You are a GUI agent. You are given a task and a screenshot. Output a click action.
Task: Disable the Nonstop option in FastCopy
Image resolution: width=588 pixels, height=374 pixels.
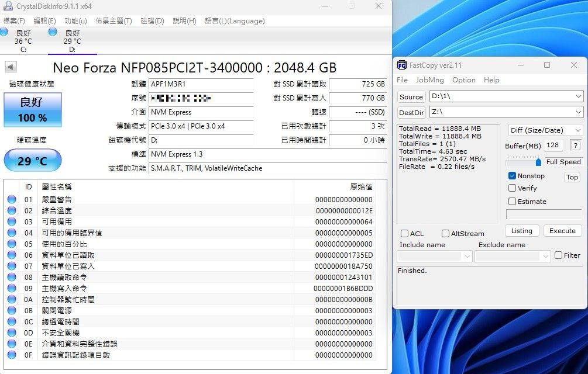511,175
